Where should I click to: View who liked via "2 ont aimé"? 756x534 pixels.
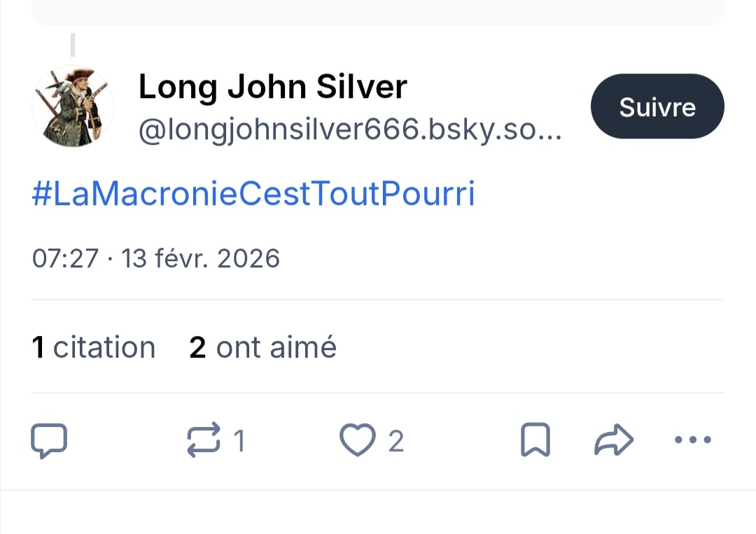tap(262, 348)
